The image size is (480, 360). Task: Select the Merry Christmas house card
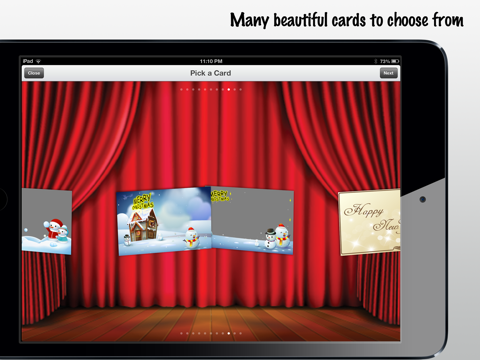(x=164, y=221)
